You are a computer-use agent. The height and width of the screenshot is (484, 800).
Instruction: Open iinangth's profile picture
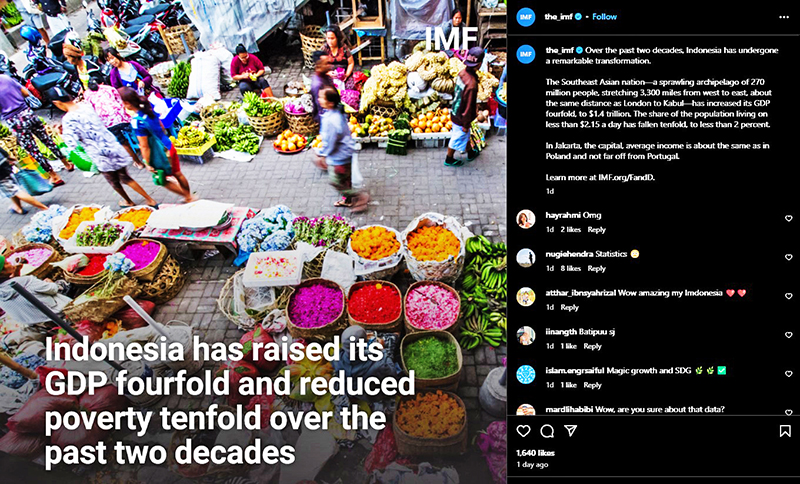(x=526, y=336)
